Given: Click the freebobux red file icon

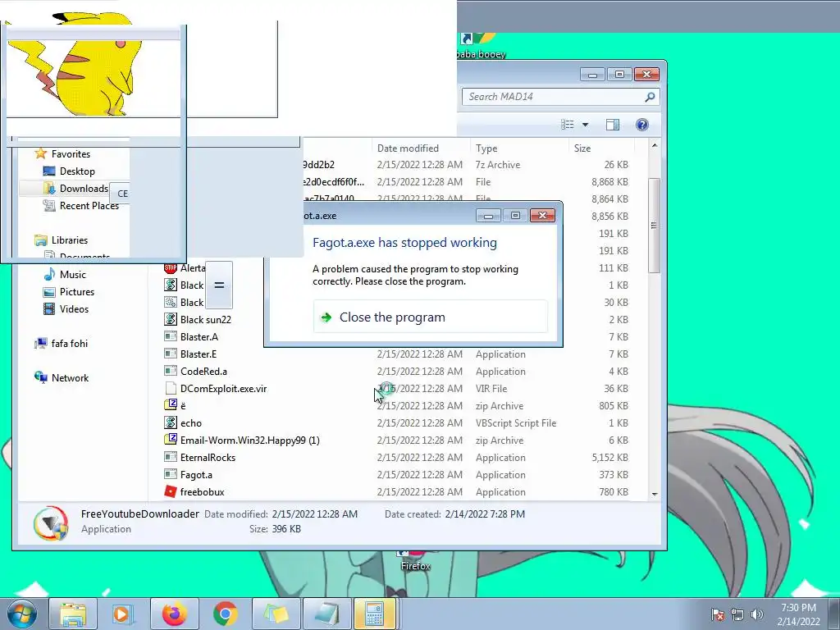Looking at the screenshot, I should click(171, 492).
